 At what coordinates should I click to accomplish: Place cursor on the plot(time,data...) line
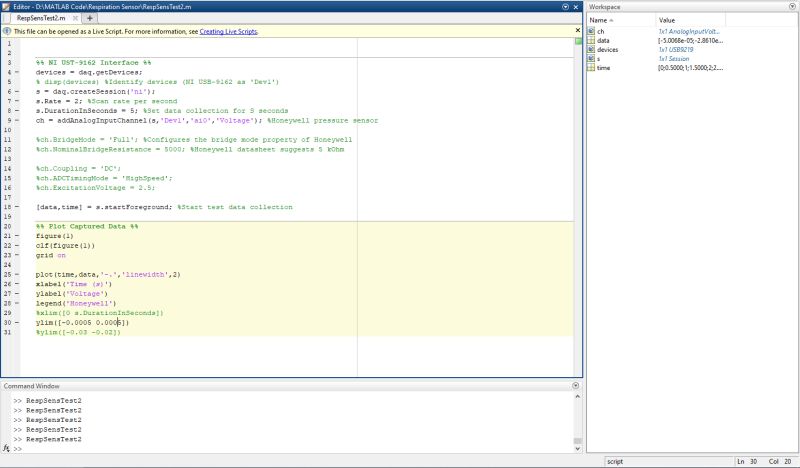point(108,274)
